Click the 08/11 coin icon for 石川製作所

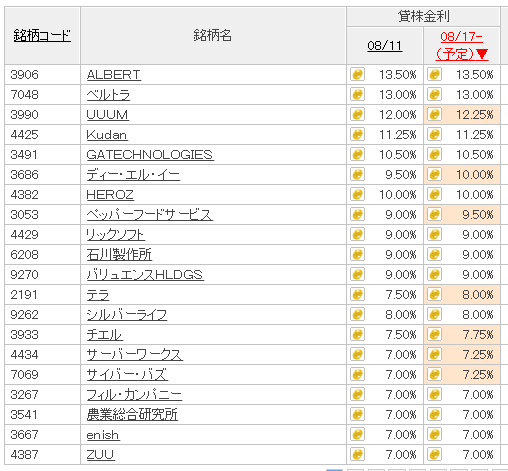pos(357,254)
